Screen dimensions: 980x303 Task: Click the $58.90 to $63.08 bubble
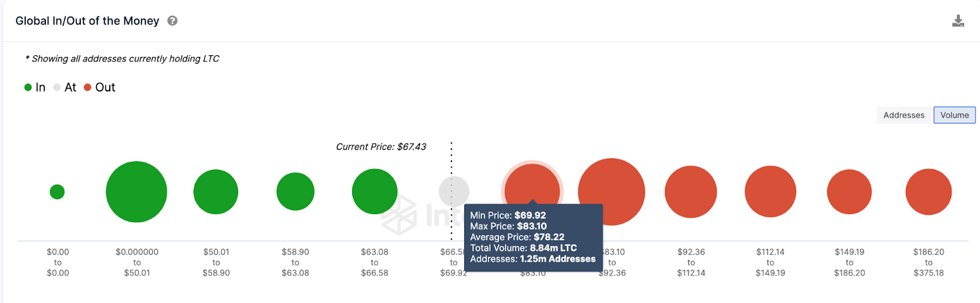click(295, 192)
